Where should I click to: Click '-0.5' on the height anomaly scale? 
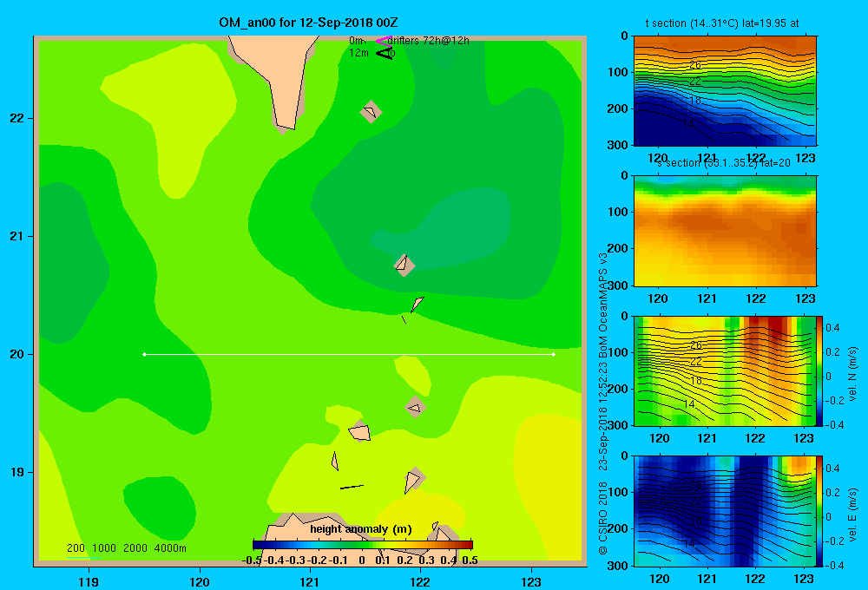click(252, 560)
